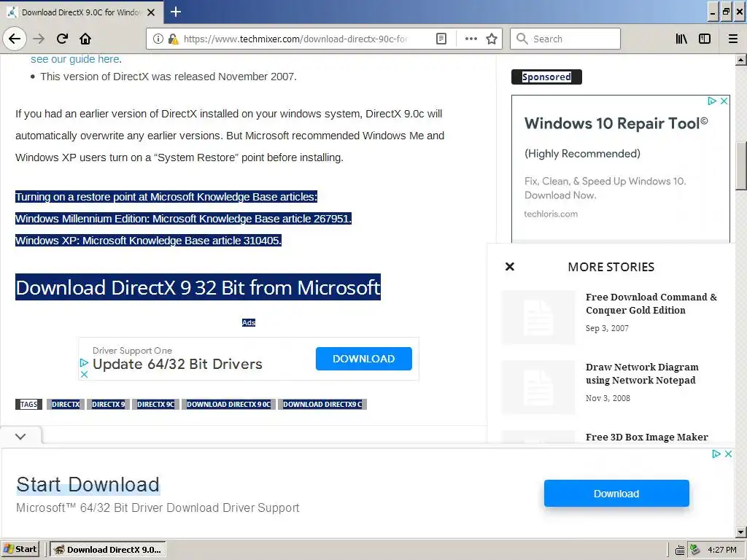Open Free Download Command & Conquer story
This screenshot has width=747, height=560.
pyautogui.click(x=651, y=304)
